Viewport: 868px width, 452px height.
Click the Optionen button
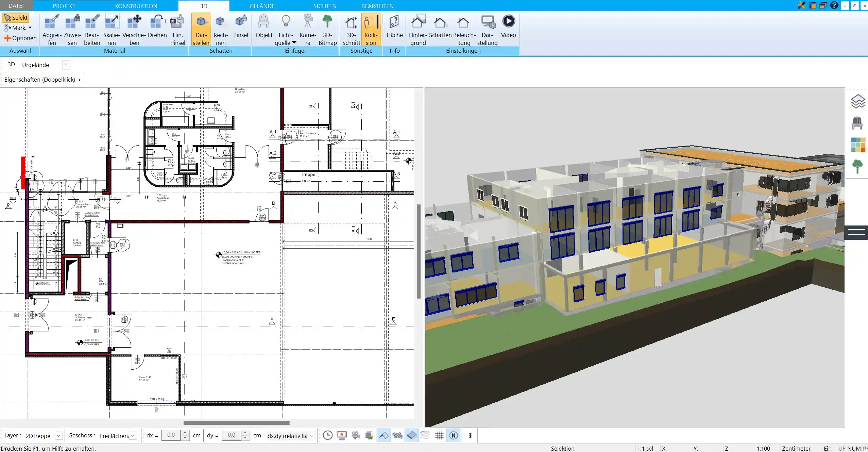(x=20, y=38)
